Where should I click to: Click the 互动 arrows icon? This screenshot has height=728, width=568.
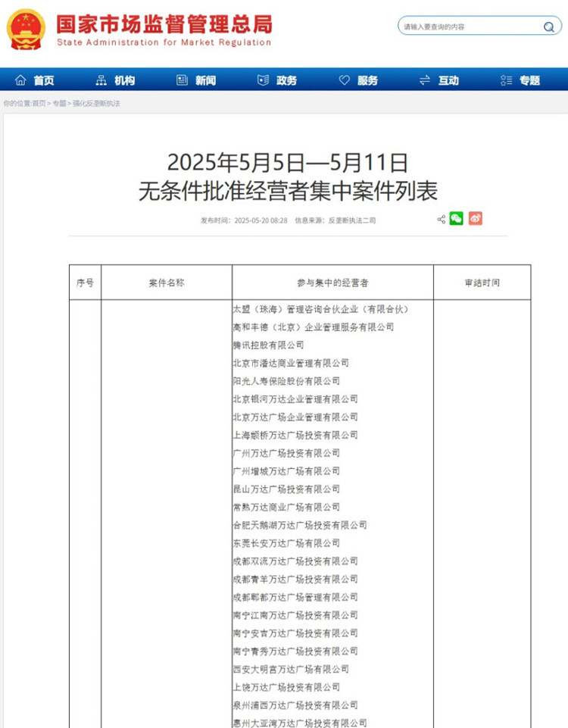pyautogui.click(x=425, y=80)
